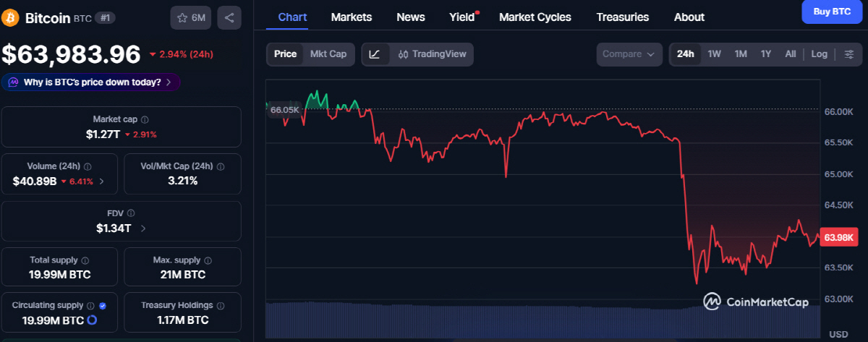Open the Compare dropdown
The image size is (868, 342).
tap(629, 54)
